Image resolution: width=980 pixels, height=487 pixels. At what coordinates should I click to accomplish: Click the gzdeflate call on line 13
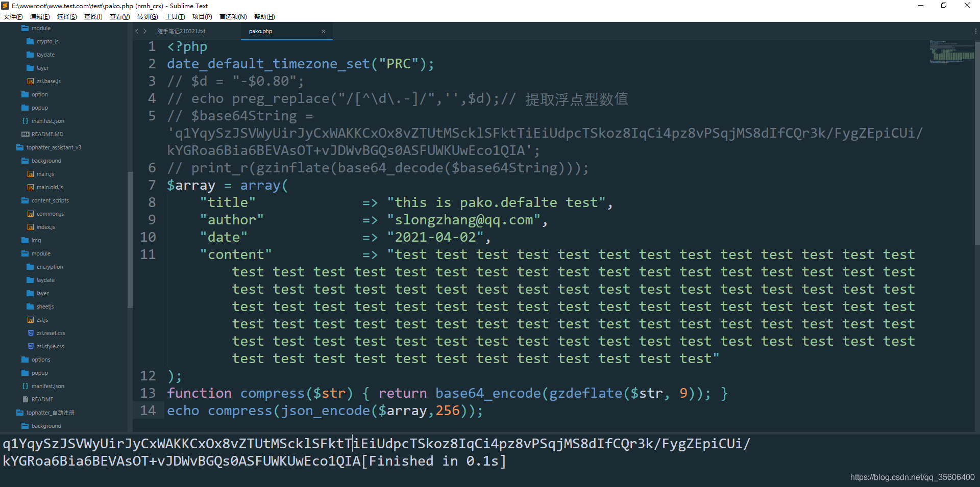point(585,393)
